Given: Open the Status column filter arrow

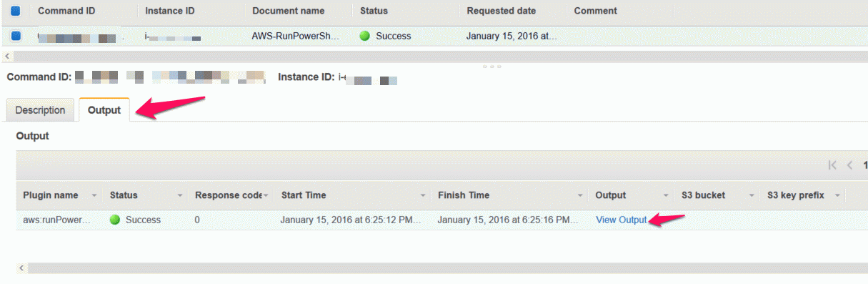Looking at the screenshot, I should point(180,195).
